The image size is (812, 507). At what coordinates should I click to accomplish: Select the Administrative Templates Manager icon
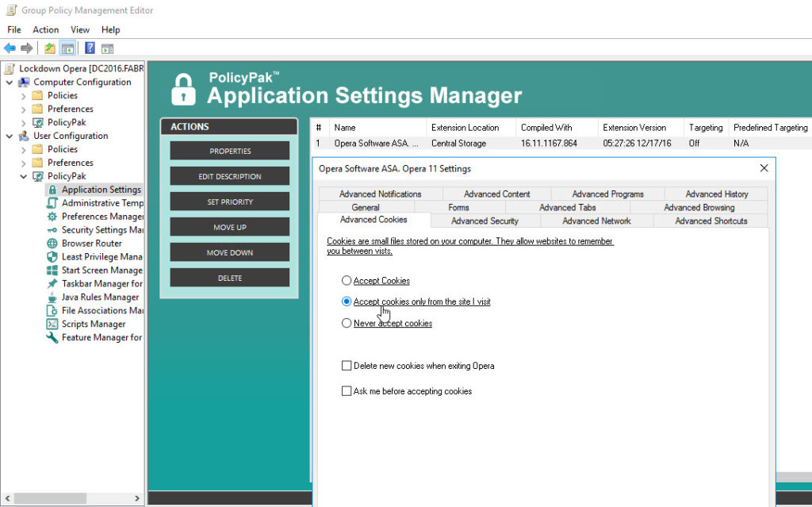(x=52, y=203)
